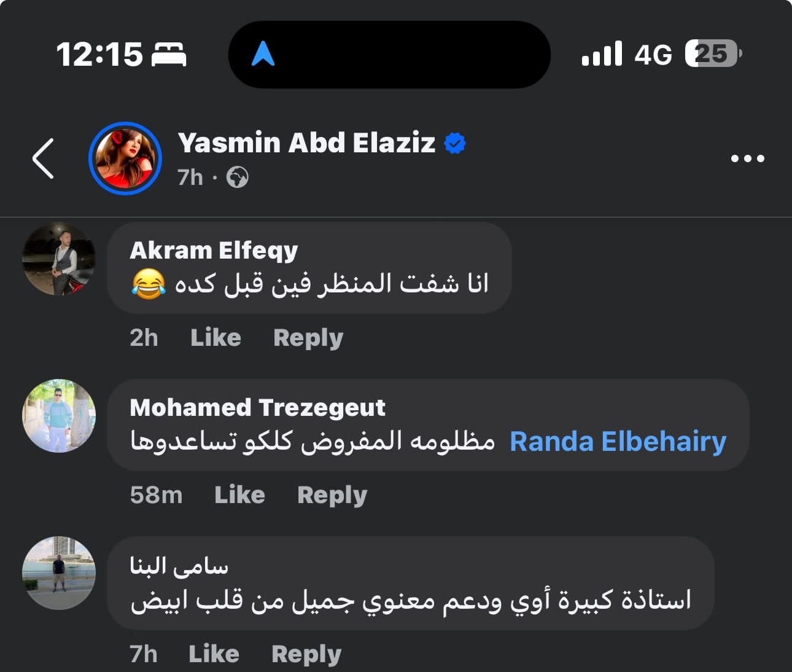Tap the blue verified badge icon

[x=455, y=143]
